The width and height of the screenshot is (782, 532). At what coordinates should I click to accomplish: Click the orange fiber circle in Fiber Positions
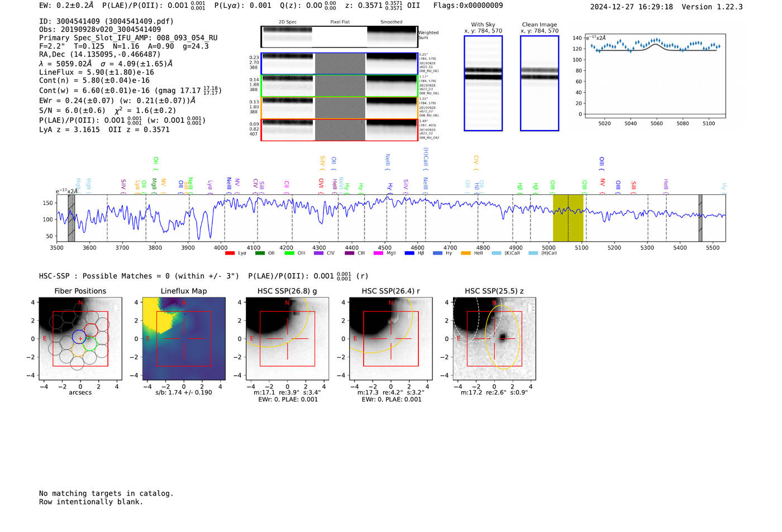click(x=79, y=351)
